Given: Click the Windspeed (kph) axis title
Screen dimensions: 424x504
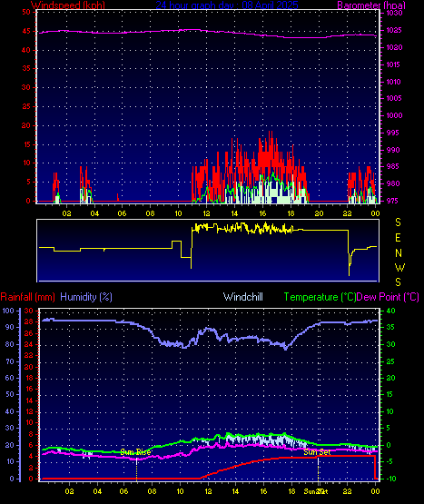Looking at the screenshot, I should [x=68, y=5].
